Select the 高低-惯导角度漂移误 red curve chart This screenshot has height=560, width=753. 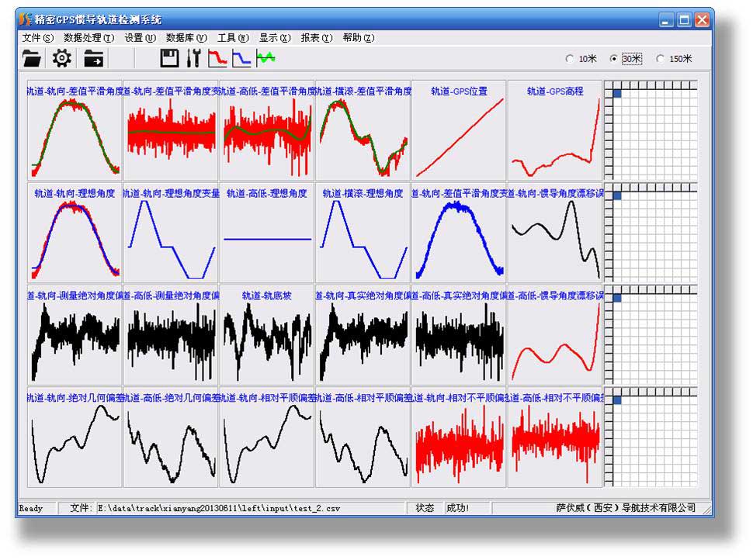[x=555, y=335]
